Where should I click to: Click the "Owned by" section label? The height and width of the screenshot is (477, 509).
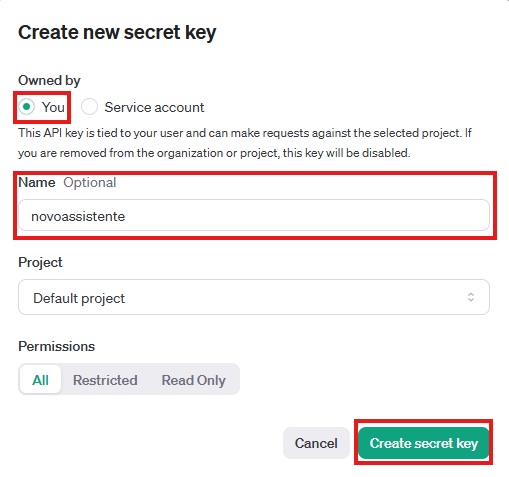49,80
